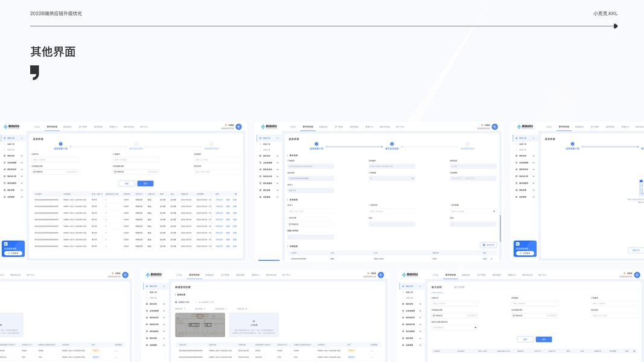The image size is (644, 362).
Task: Click step 3 circle in the first 发货申请 window
Action: pos(211,144)
